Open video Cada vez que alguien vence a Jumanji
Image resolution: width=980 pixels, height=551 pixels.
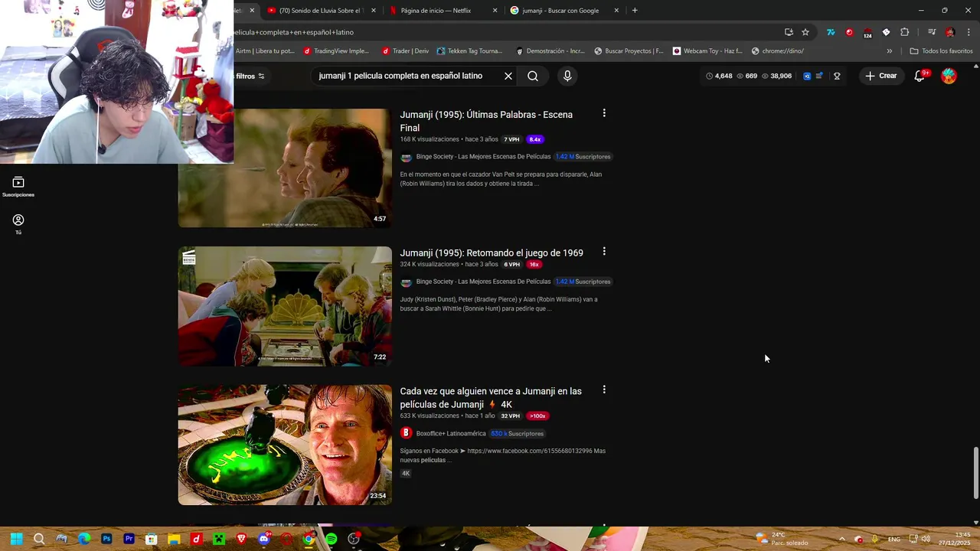tap(491, 398)
